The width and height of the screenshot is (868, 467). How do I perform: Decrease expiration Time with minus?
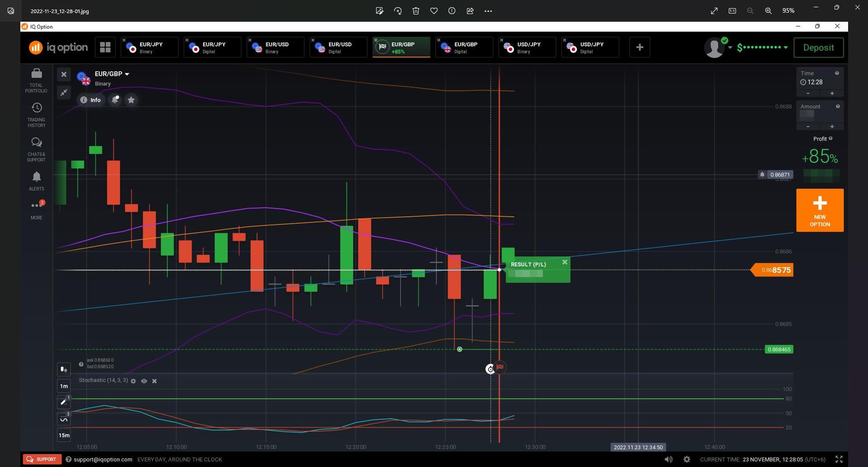click(x=808, y=93)
